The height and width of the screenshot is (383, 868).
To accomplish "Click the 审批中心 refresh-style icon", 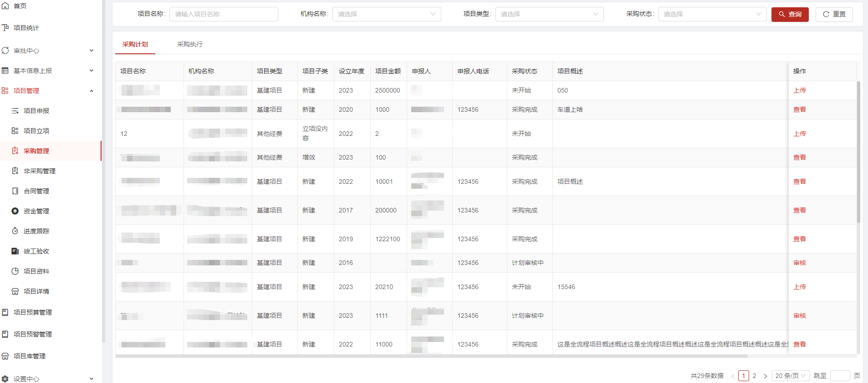I will pos(5,51).
